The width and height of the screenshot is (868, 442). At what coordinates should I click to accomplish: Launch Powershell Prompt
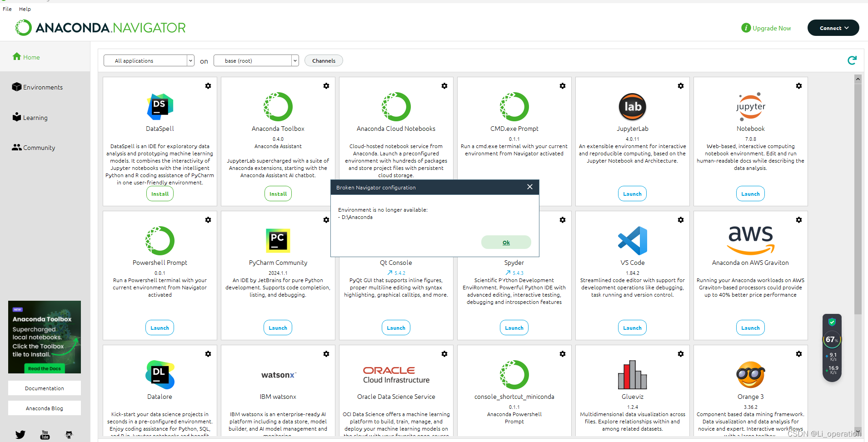[x=160, y=328]
